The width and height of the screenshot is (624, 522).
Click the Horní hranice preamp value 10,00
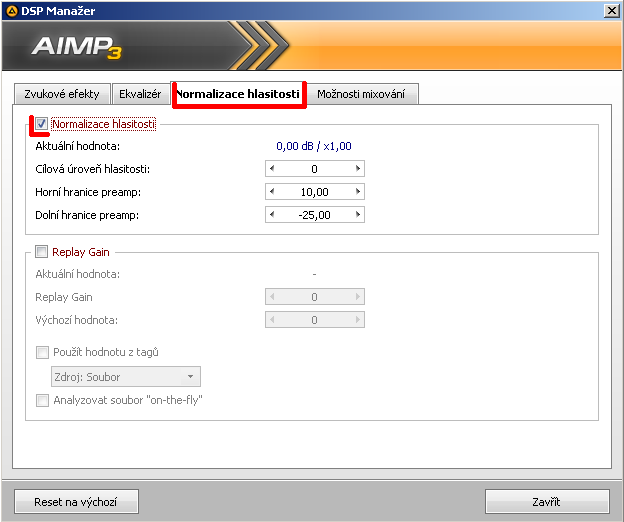[x=314, y=192]
